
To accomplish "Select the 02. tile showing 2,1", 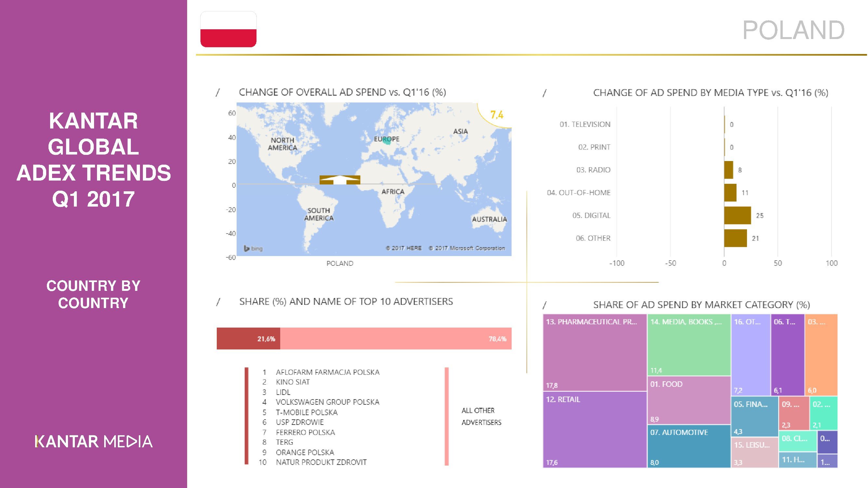I will (x=823, y=413).
